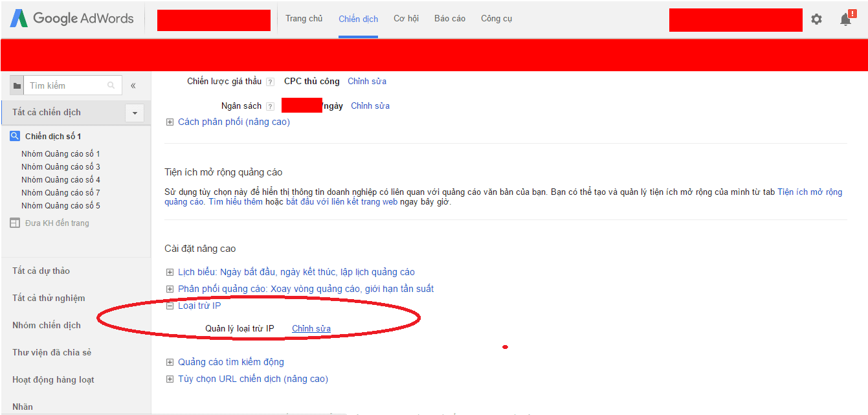
Task: Open the Tiện ích mở rộng quảng cáo link
Action: tap(810, 192)
